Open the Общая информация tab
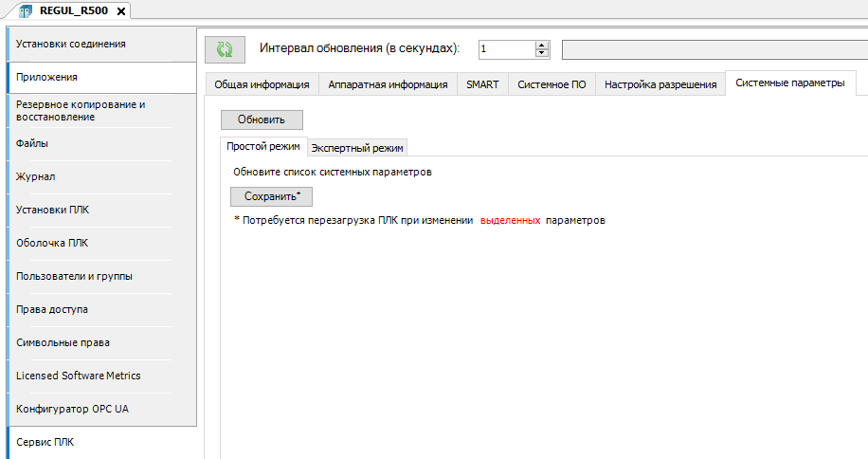 coord(262,84)
